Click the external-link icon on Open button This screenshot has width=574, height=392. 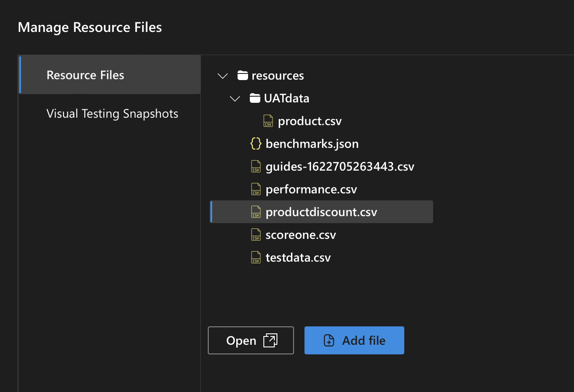[270, 340]
